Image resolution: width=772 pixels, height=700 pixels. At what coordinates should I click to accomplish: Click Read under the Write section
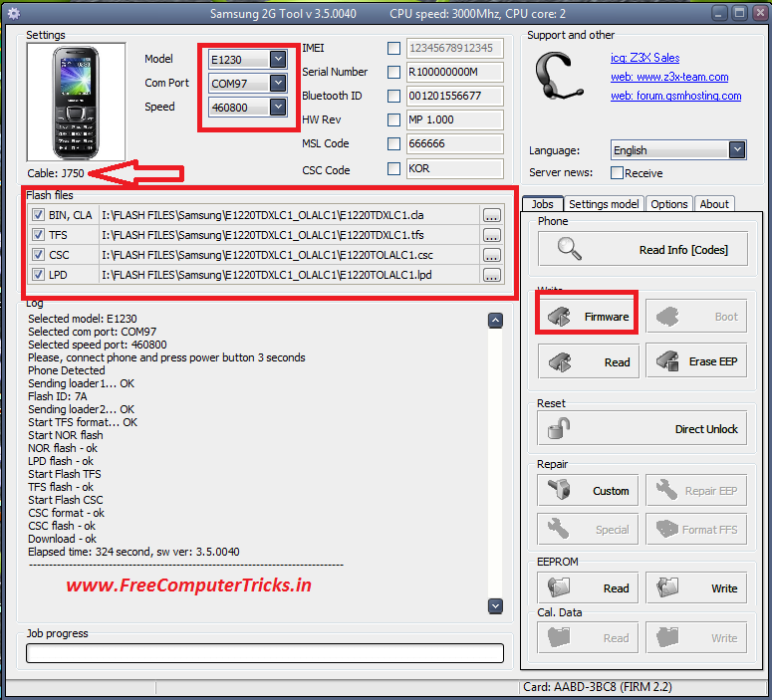point(589,361)
